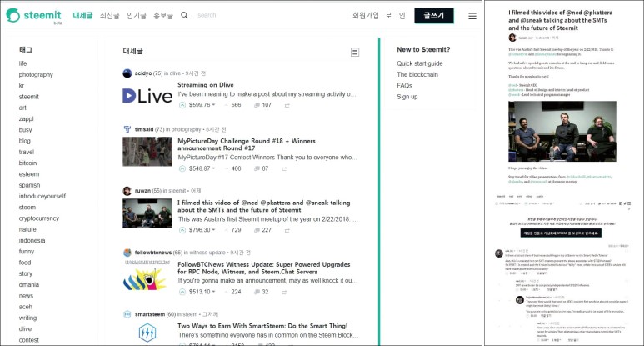Click the search magnifier icon
644x346 pixels.
(x=184, y=15)
